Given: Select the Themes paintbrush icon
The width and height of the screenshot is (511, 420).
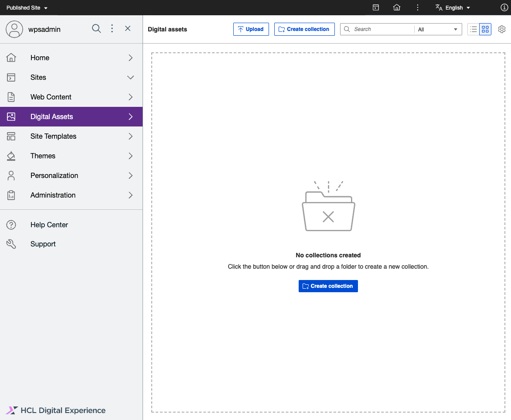Looking at the screenshot, I should [x=11, y=156].
